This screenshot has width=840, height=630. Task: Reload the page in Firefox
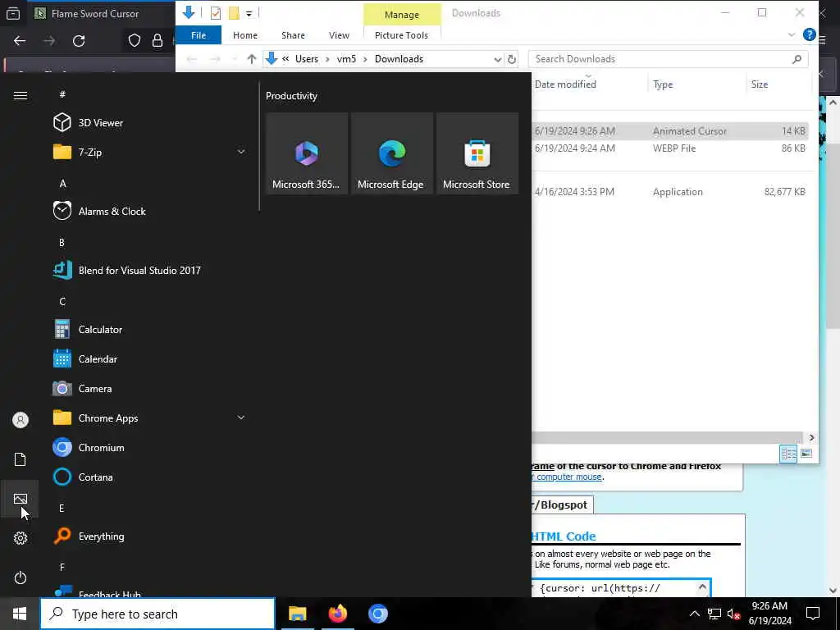(x=79, y=41)
